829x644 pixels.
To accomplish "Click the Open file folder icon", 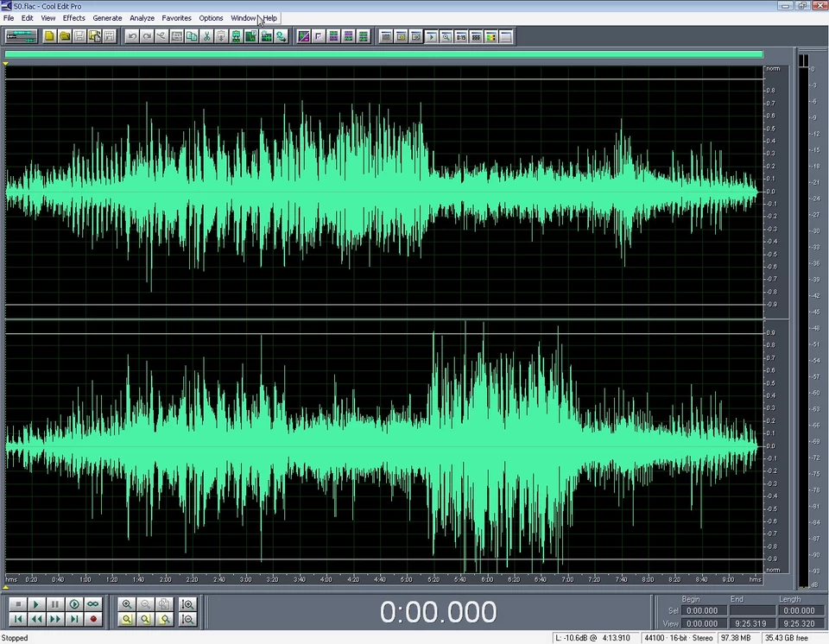I will tap(65, 36).
